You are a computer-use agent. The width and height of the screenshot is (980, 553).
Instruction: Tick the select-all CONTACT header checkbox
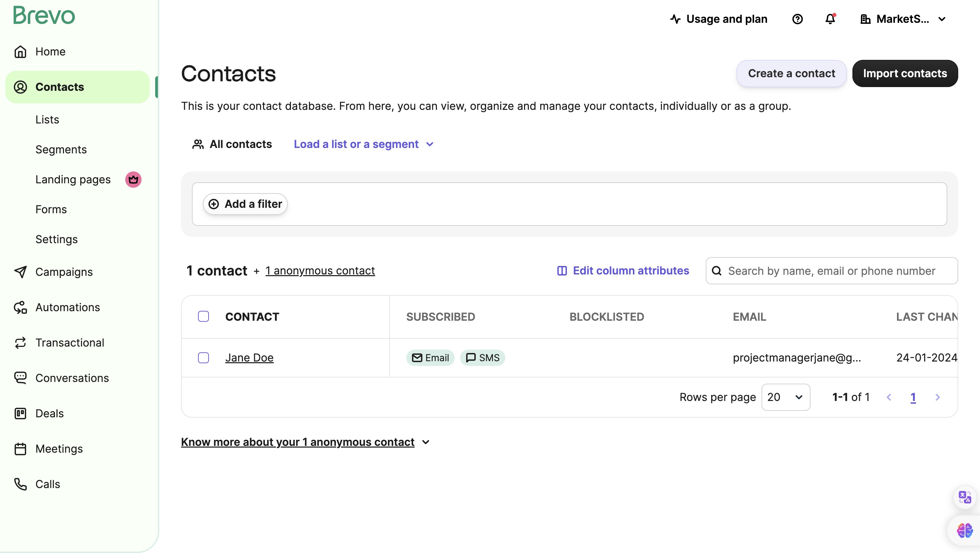[203, 316]
